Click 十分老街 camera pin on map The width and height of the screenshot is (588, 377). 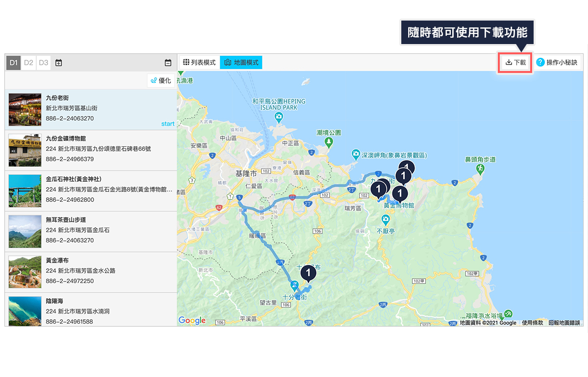(x=295, y=285)
